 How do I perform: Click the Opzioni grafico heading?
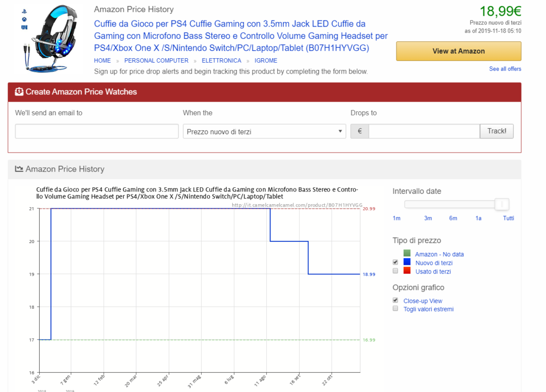[x=418, y=287]
